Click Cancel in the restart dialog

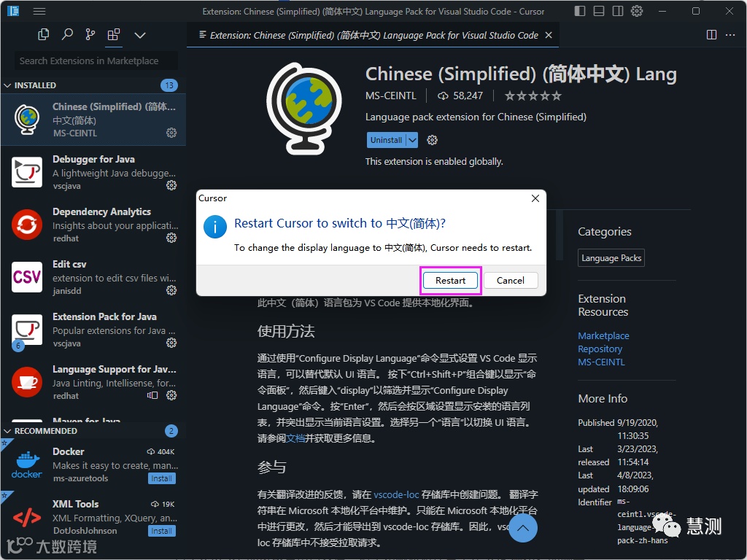[x=510, y=281]
